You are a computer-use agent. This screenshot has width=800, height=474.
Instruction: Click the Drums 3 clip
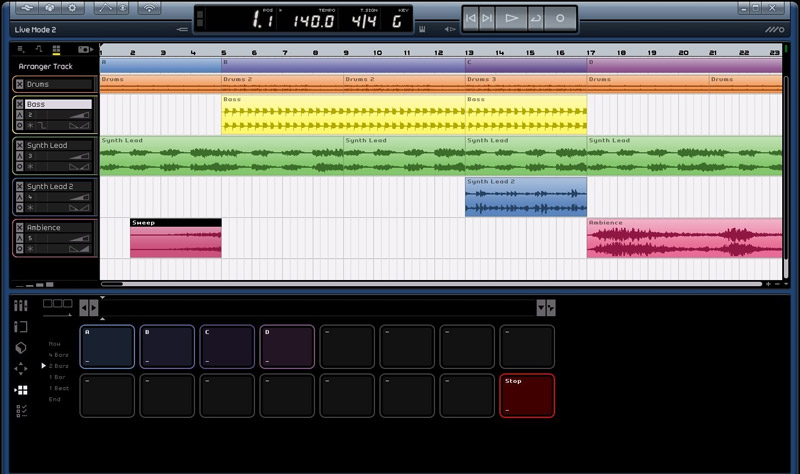tap(526, 84)
